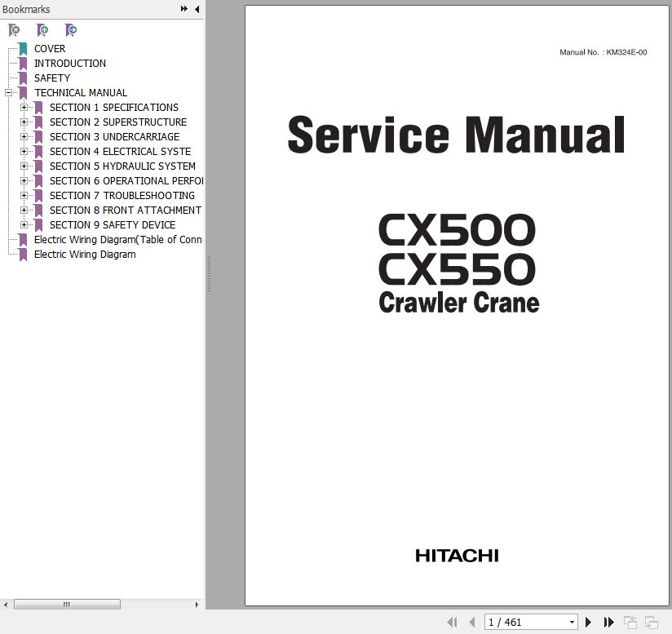
Task: Expand SECTION 4 ELECTRICAL SYSTEM node
Action: (24, 151)
